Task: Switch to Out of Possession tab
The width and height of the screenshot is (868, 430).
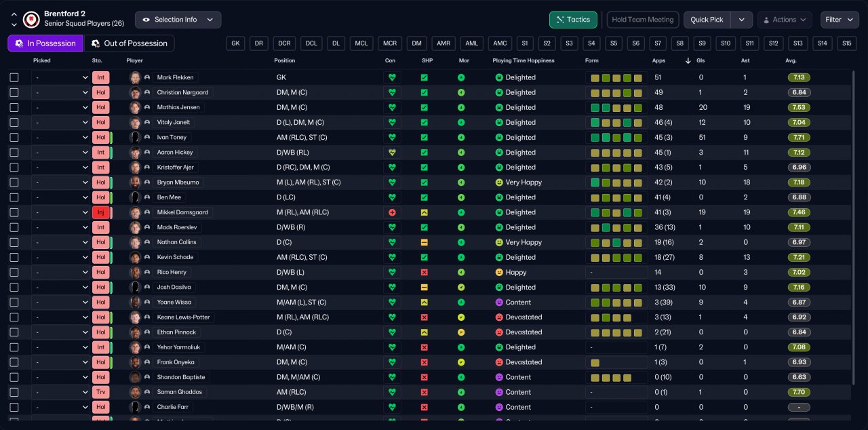Action: (129, 43)
